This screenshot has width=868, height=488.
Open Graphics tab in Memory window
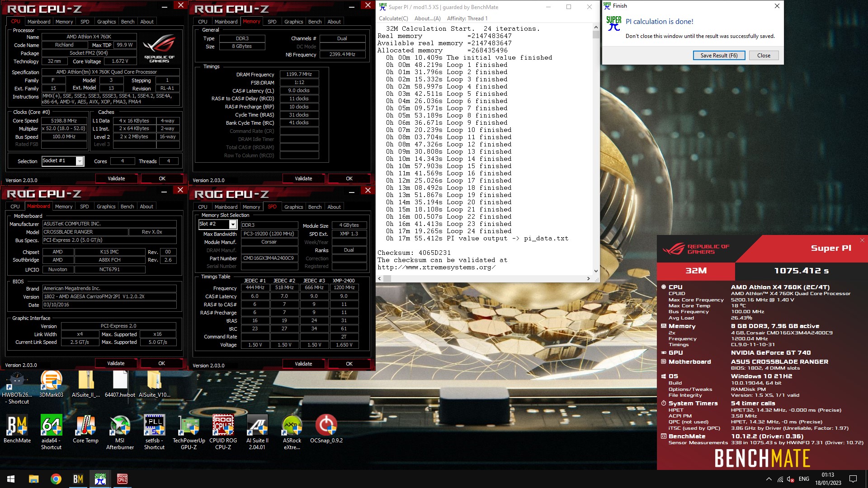click(x=293, y=22)
